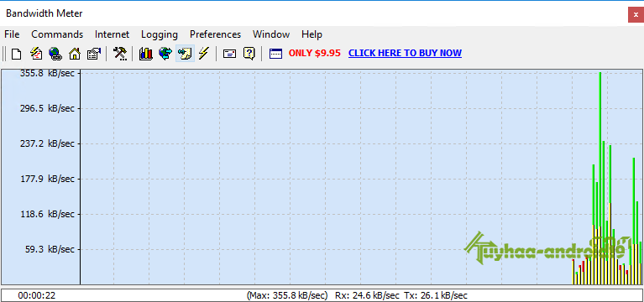Click the red ONLY $9.95 text
644x302 pixels.
pyautogui.click(x=315, y=53)
